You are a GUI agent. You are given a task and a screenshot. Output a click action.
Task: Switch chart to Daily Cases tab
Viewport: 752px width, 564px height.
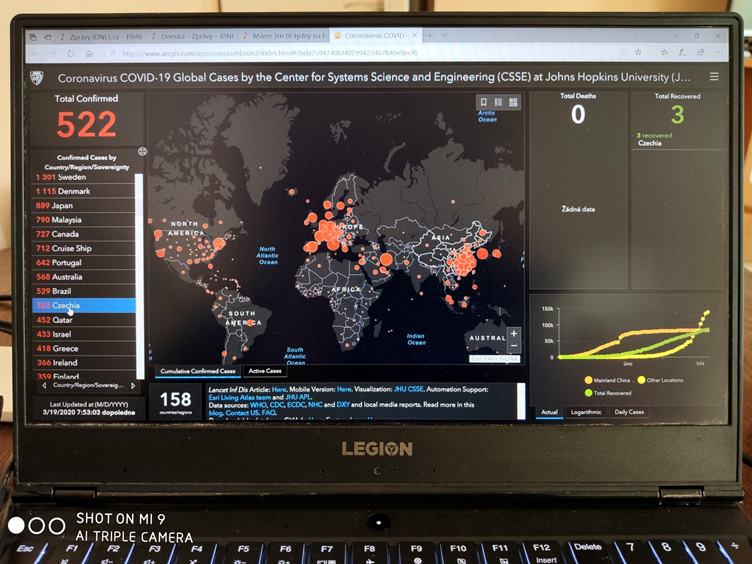629,412
